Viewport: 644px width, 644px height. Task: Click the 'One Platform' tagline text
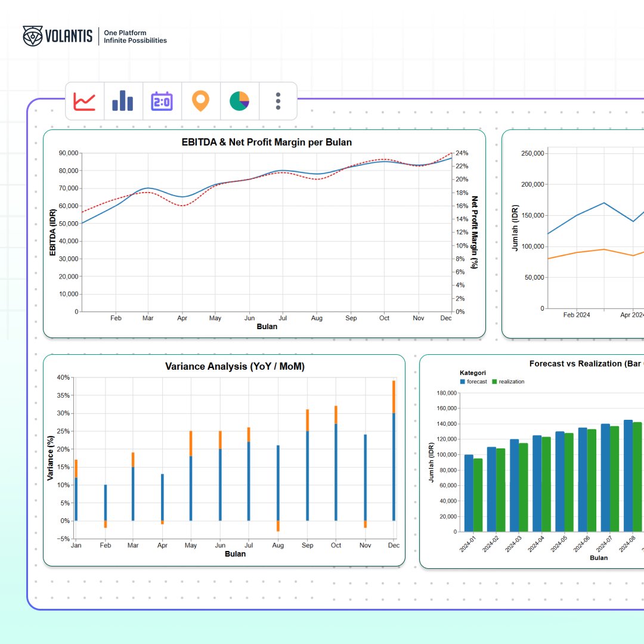click(125, 33)
